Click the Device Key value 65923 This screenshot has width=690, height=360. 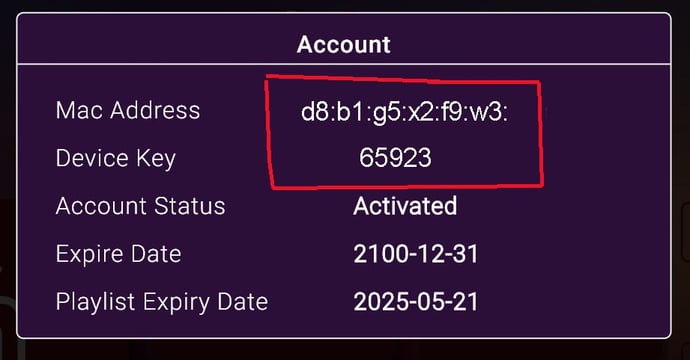(x=395, y=158)
